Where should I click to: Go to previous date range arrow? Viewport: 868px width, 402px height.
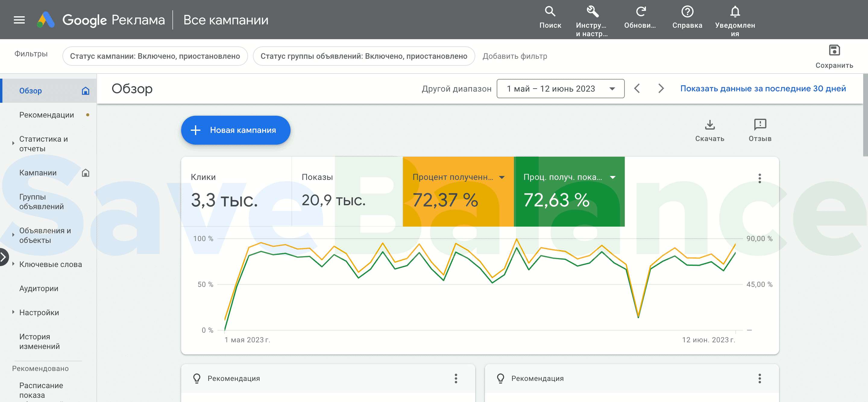click(637, 89)
